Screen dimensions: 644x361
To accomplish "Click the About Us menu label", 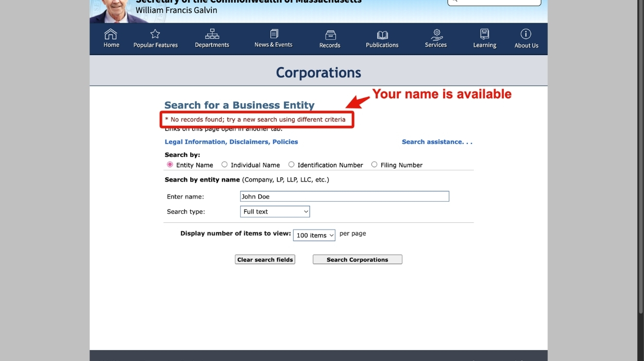I will [x=527, y=45].
